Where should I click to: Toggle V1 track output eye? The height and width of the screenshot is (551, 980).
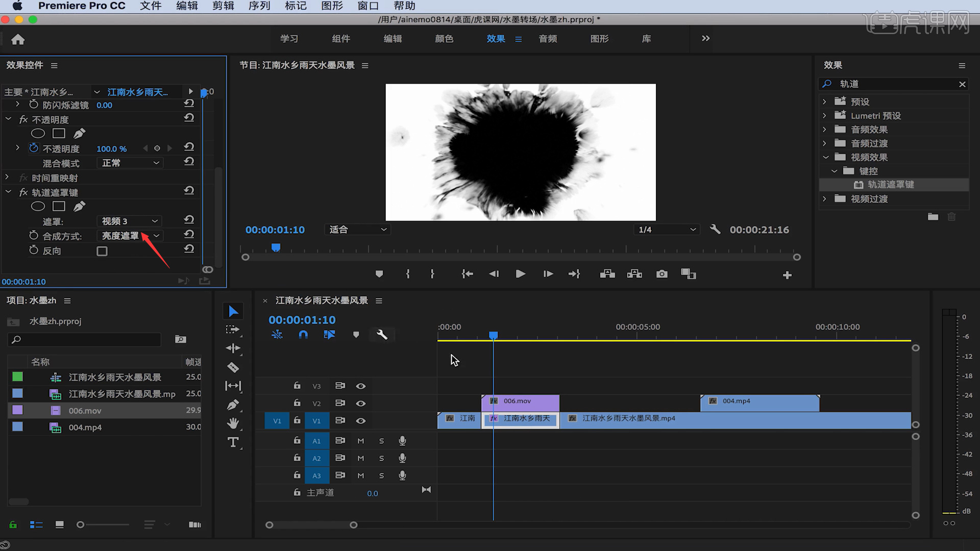pyautogui.click(x=360, y=421)
